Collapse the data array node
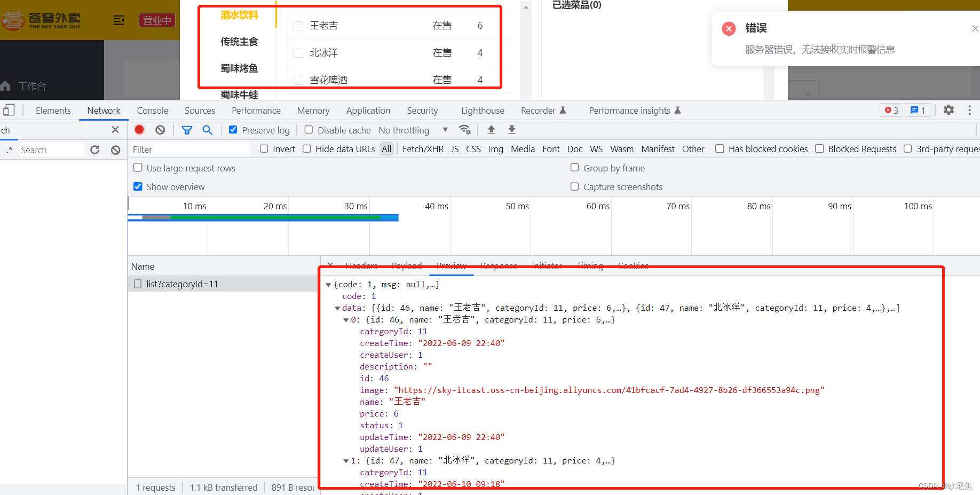Viewport: 980px width, 495px height. pyautogui.click(x=337, y=308)
